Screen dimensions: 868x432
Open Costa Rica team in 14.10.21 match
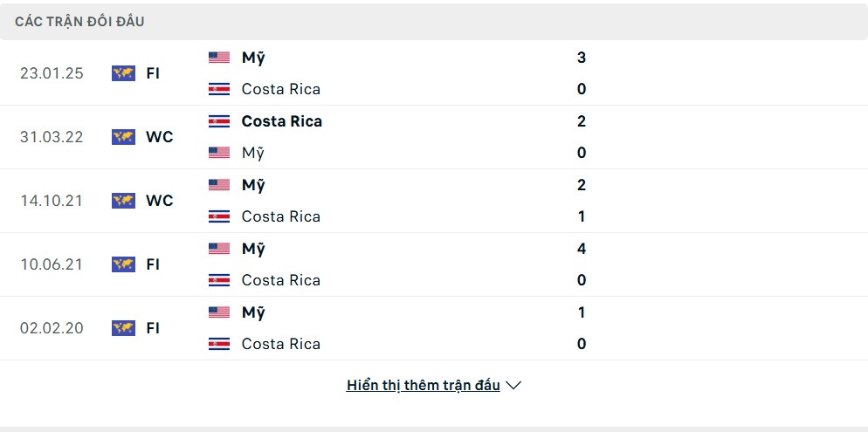281,216
